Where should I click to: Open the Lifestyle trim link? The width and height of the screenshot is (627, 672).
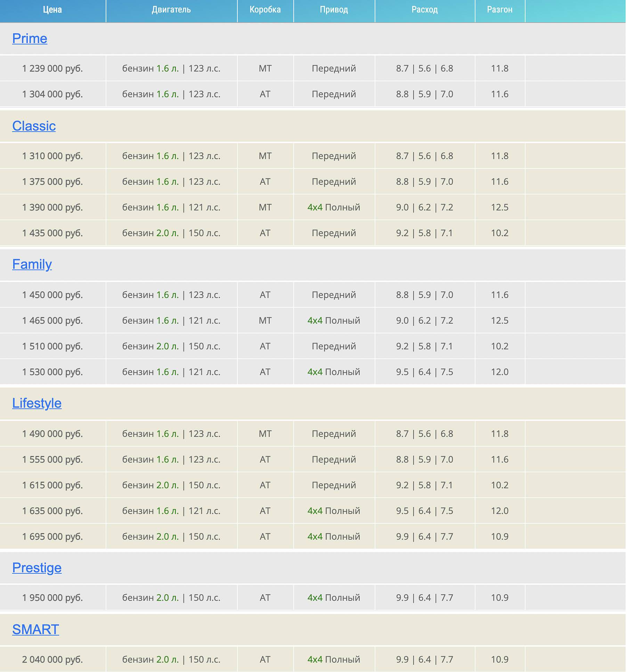point(37,403)
